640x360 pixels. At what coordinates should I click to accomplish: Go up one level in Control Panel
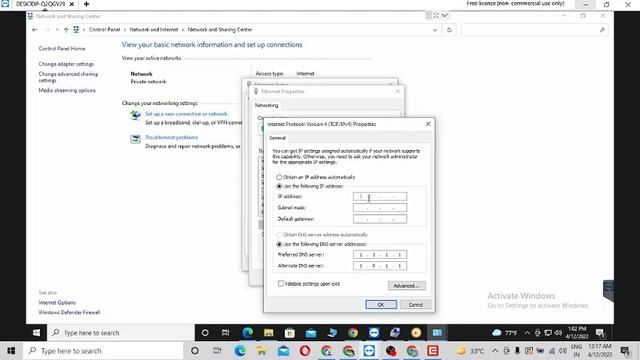click(x=66, y=30)
